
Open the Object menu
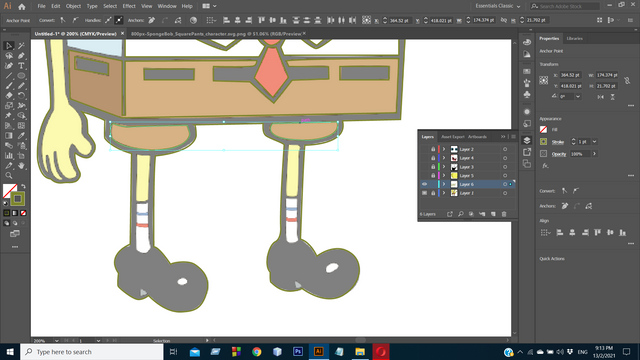click(x=73, y=6)
